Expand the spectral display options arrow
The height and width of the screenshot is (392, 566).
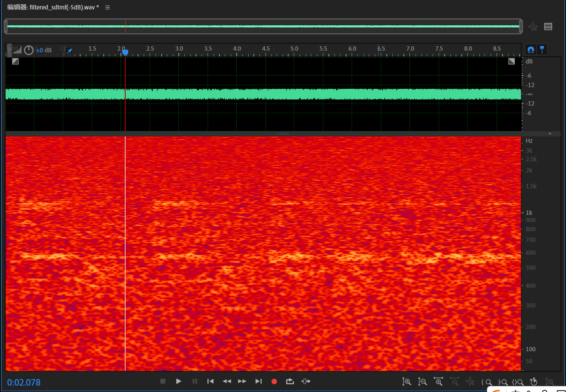(550, 134)
